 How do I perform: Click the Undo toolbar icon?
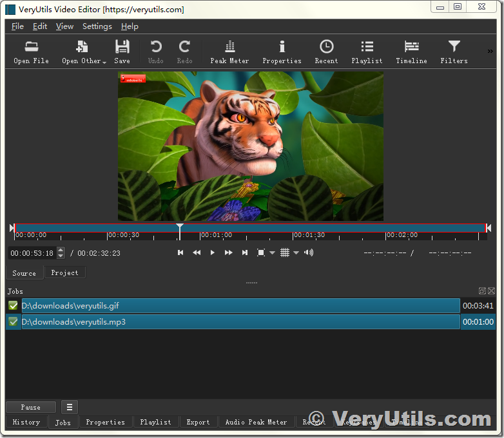[156, 52]
